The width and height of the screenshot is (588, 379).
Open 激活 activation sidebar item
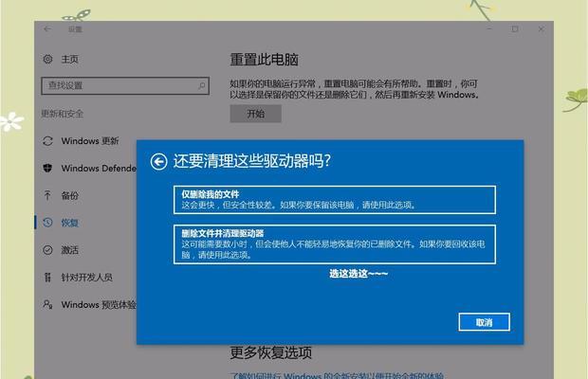[x=70, y=250]
